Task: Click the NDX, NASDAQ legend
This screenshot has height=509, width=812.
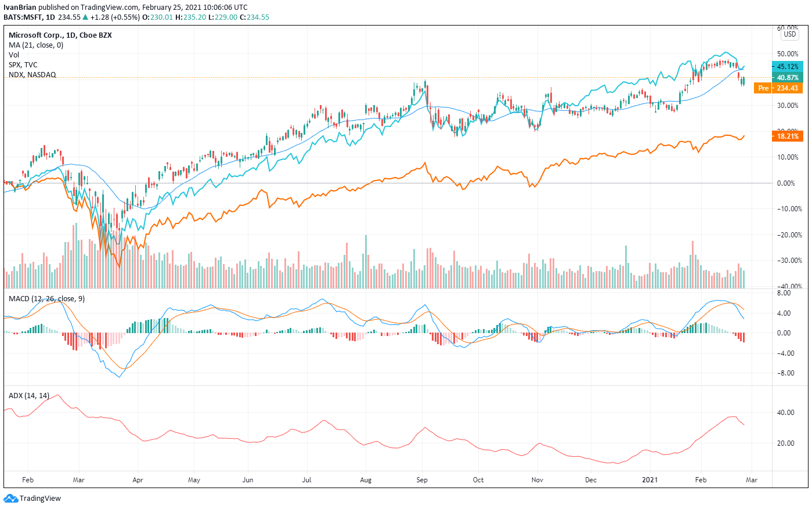Action: (x=33, y=74)
